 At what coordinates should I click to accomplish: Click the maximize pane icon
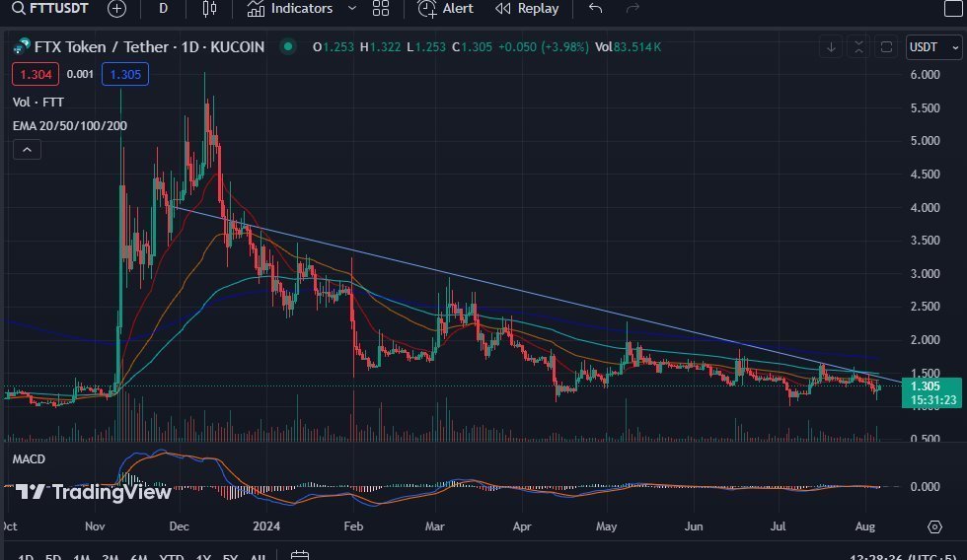886,47
